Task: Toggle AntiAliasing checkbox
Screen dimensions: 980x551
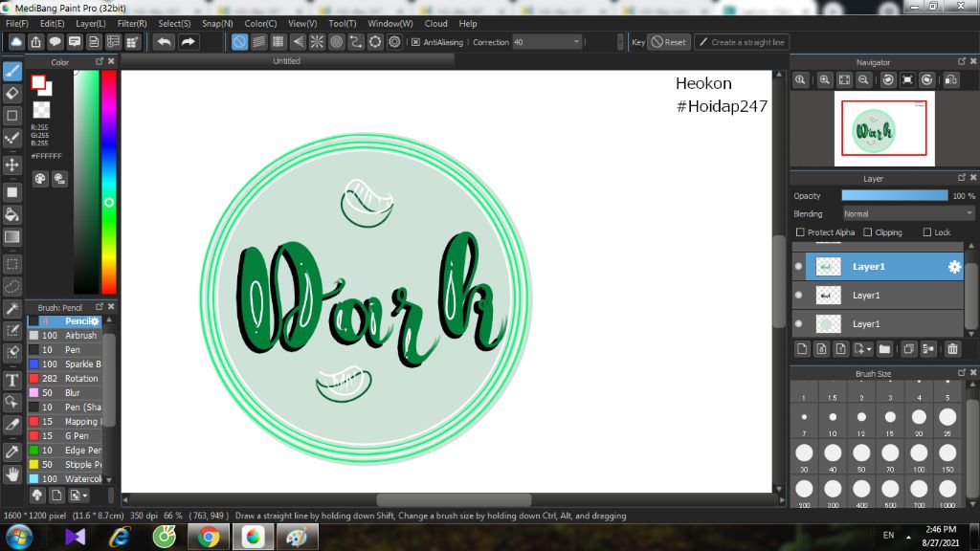Action: tap(415, 42)
